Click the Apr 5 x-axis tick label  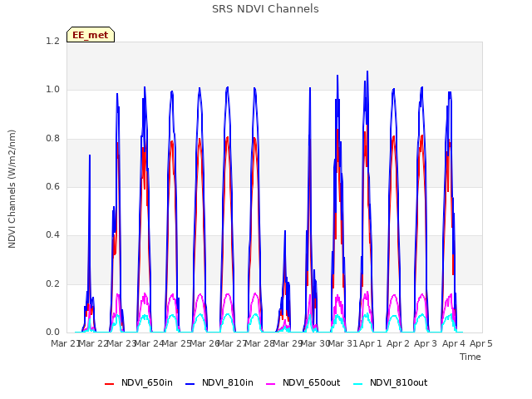click(x=481, y=343)
